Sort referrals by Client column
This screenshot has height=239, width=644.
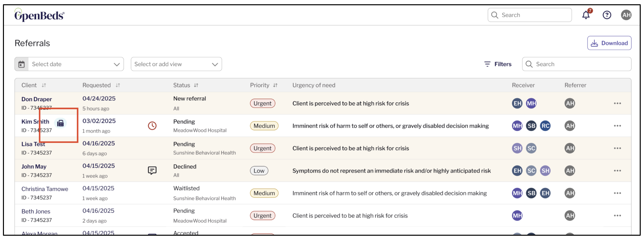(44, 85)
